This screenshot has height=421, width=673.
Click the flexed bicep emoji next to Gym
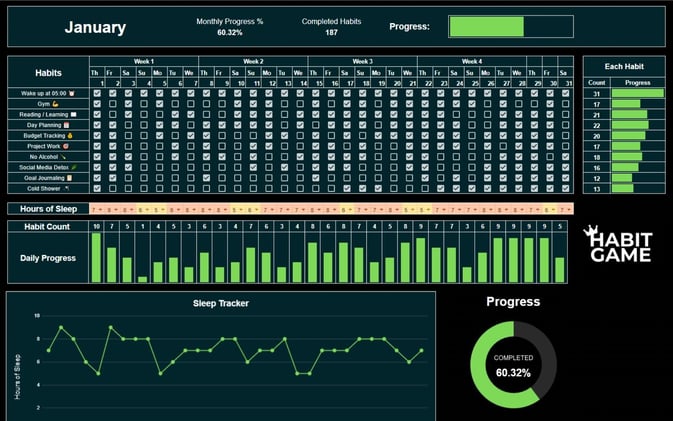(55, 104)
